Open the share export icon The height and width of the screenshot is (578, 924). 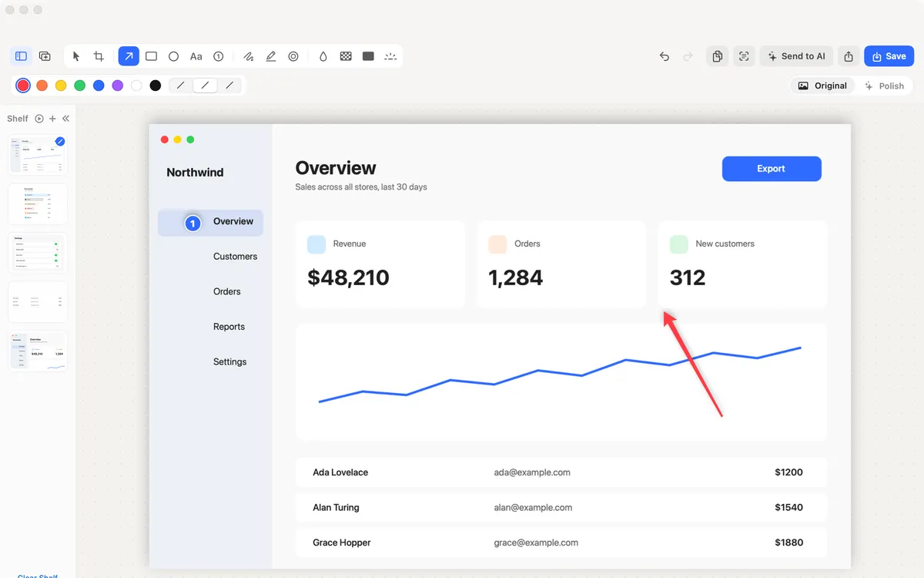coord(849,56)
